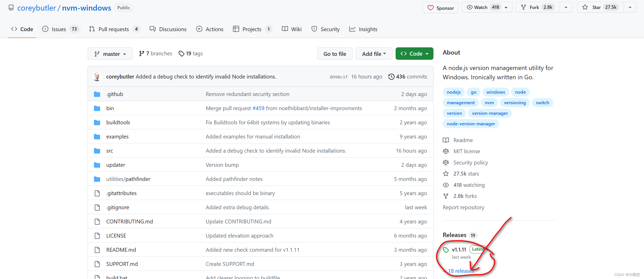Click the Actions tab play icon
The image size is (644, 279).
point(199,29)
